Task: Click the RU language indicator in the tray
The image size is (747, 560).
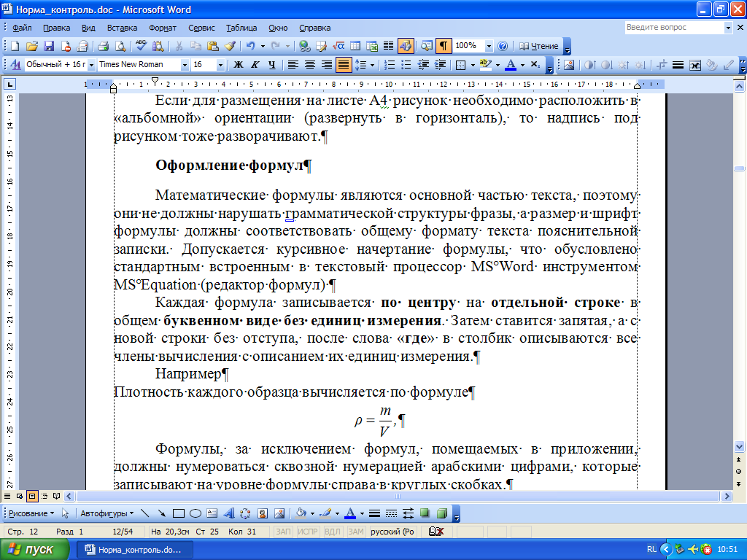Action: (651, 550)
